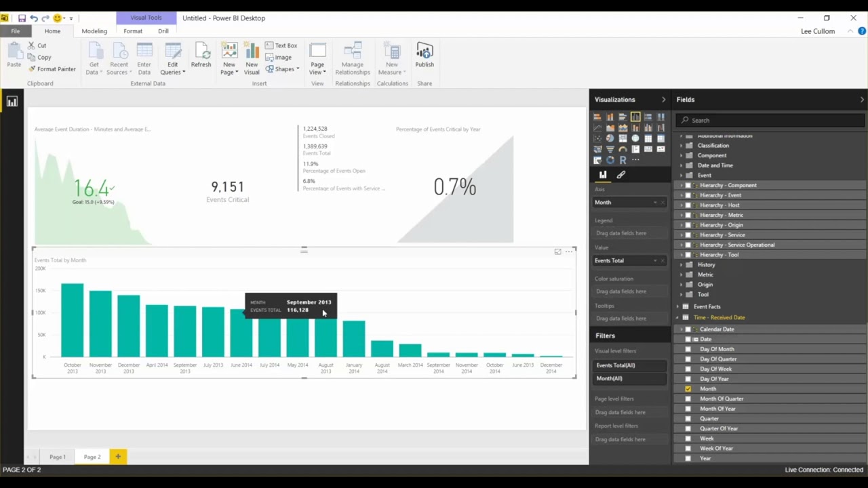Check the Day Of Month field
This screenshot has height=488, width=868.
pos(688,349)
